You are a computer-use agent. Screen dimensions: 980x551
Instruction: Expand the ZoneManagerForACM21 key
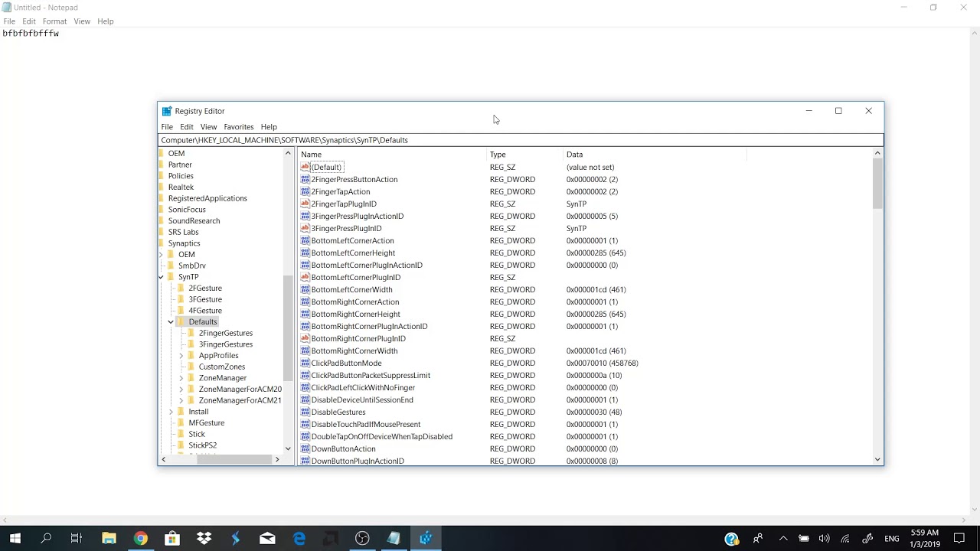[x=181, y=400]
